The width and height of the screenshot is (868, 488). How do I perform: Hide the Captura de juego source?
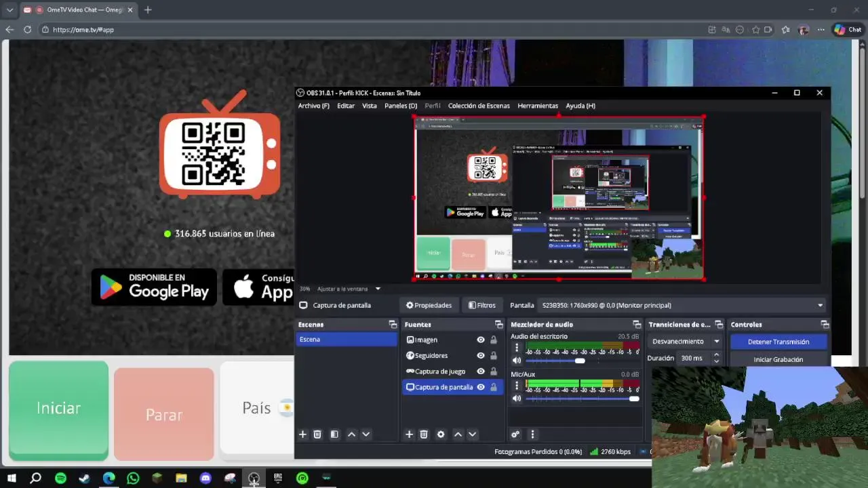pyautogui.click(x=481, y=371)
